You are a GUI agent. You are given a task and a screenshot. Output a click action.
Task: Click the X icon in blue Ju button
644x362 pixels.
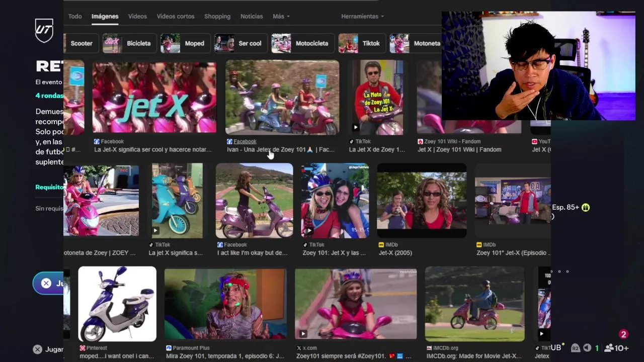[46, 284]
